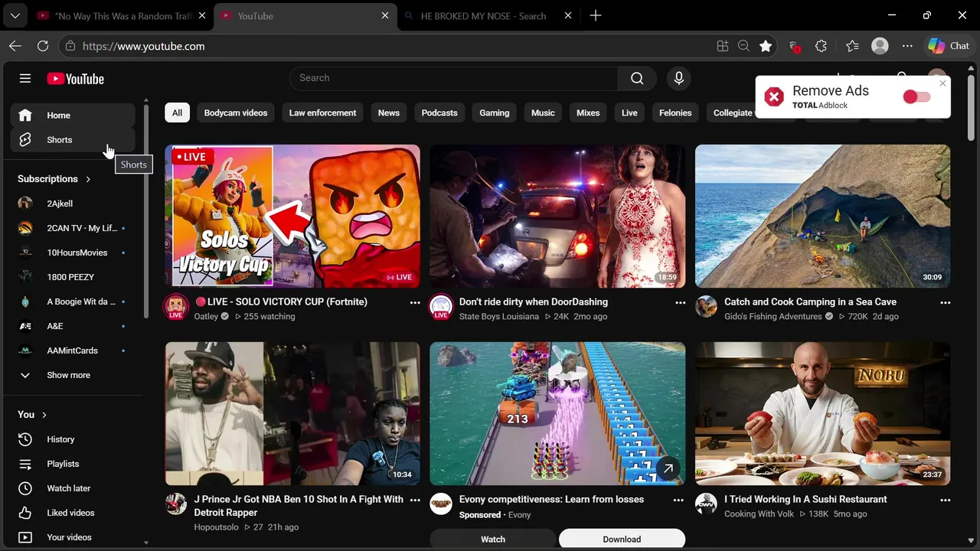This screenshot has height=551, width=980.
Task: Open the browser tab search dropdown
Action: point(15,15)
